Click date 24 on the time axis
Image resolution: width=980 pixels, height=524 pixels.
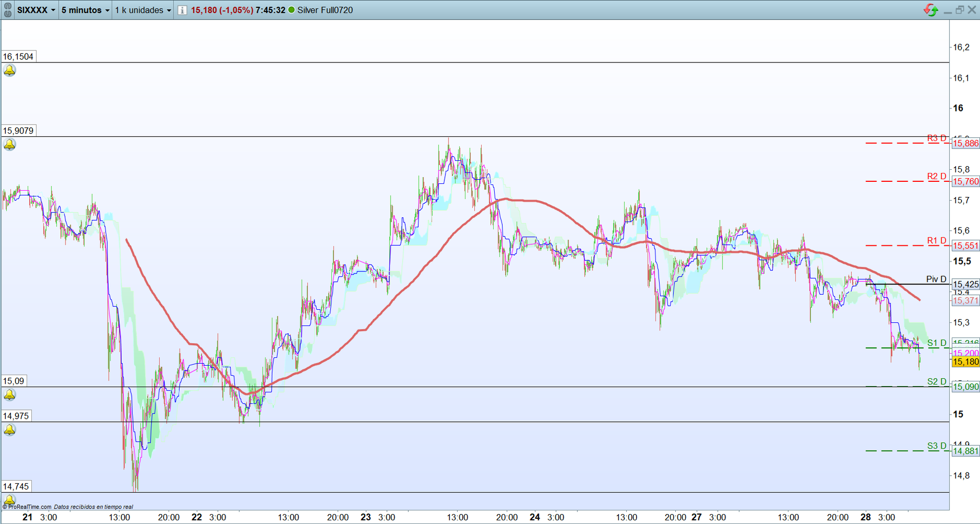(x=534, y=517)
